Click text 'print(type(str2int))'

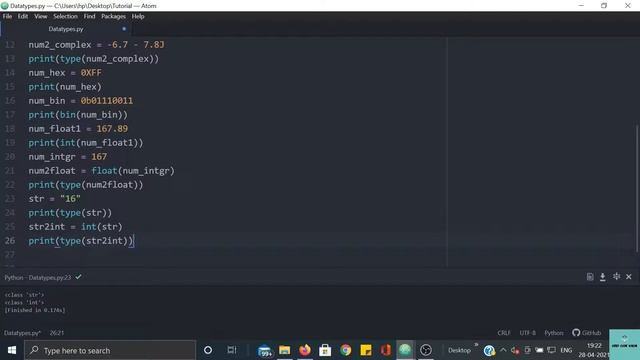click(81, 241)
